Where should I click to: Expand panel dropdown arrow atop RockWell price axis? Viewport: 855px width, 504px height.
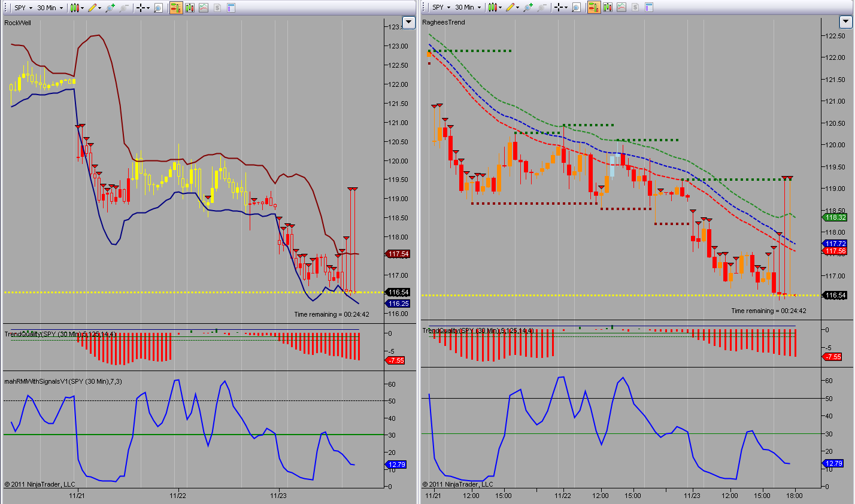point(409,23)
